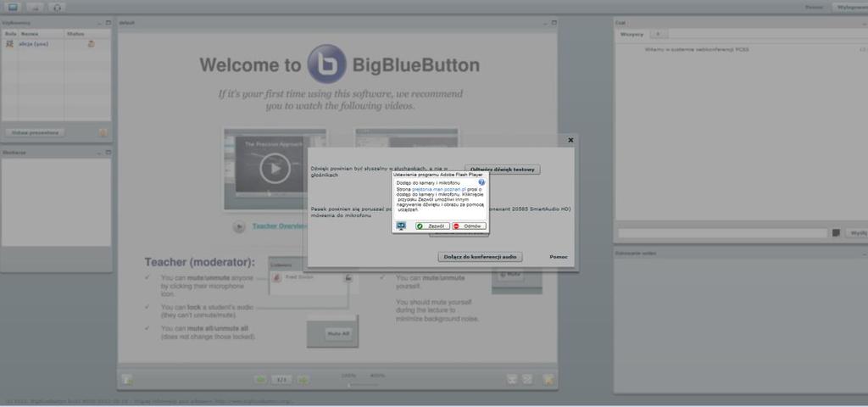Click the moderator role icon beside alicja
This screenshot has height=407, width=868.
pyautogui.click(x=9, y=44)
